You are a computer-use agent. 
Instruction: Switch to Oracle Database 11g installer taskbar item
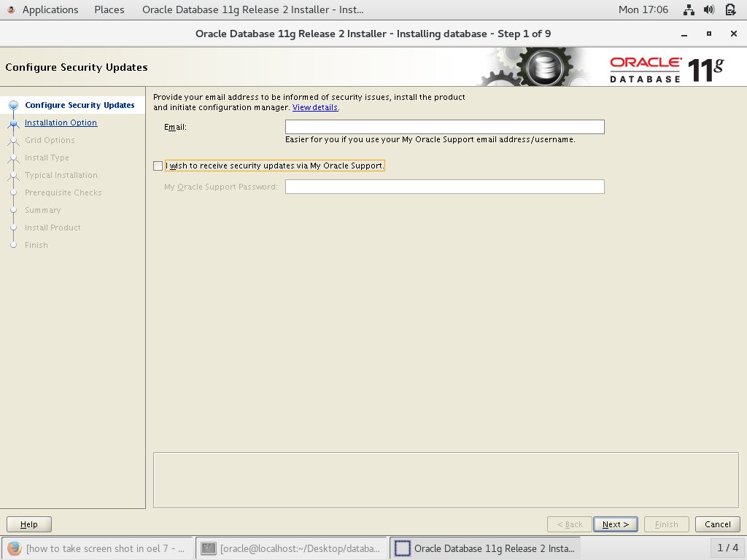[485, 548]
